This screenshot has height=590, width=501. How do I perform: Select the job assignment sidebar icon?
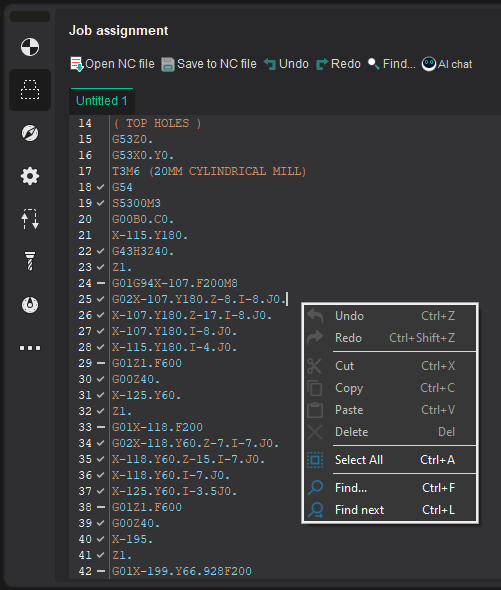[30, 90]
